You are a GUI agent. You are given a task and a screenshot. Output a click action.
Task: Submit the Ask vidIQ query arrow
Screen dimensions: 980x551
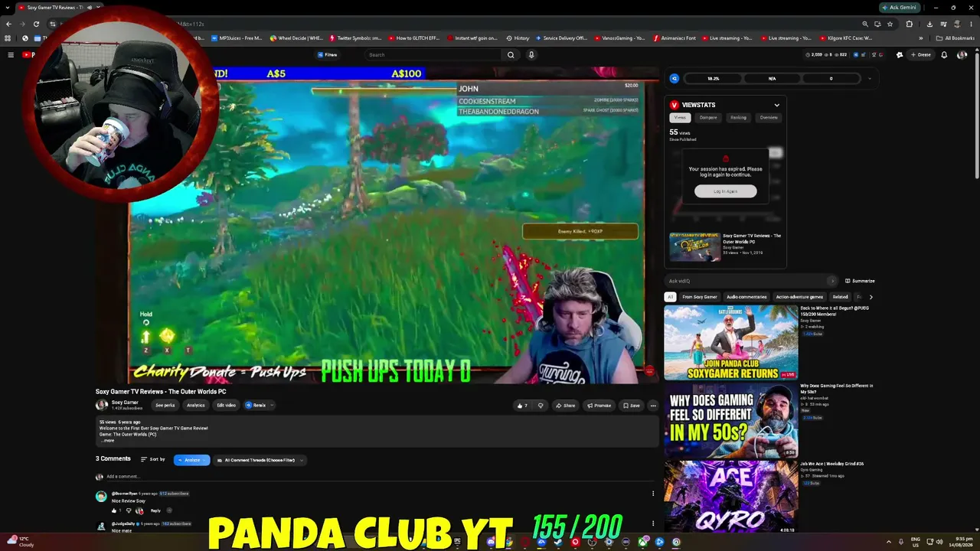coord(832,281)
